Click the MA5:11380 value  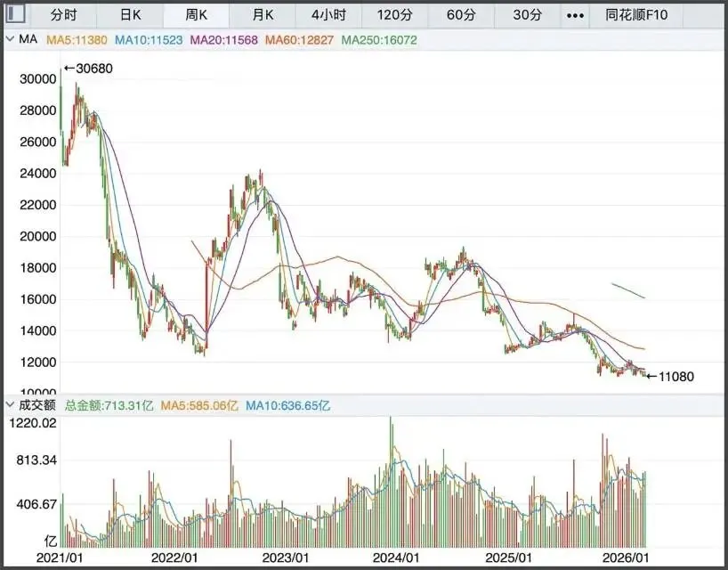pos(77,40)
